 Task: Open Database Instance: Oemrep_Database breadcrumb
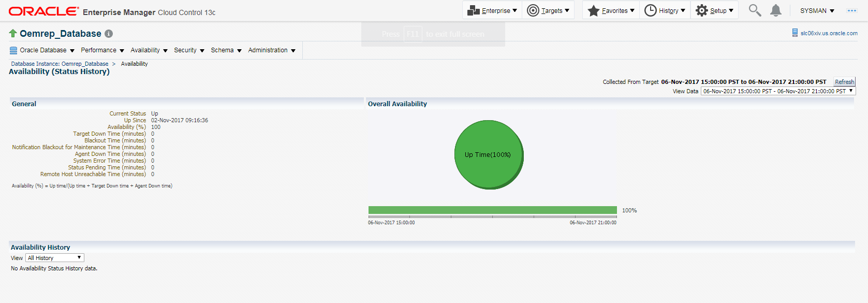tap(60, 64)
